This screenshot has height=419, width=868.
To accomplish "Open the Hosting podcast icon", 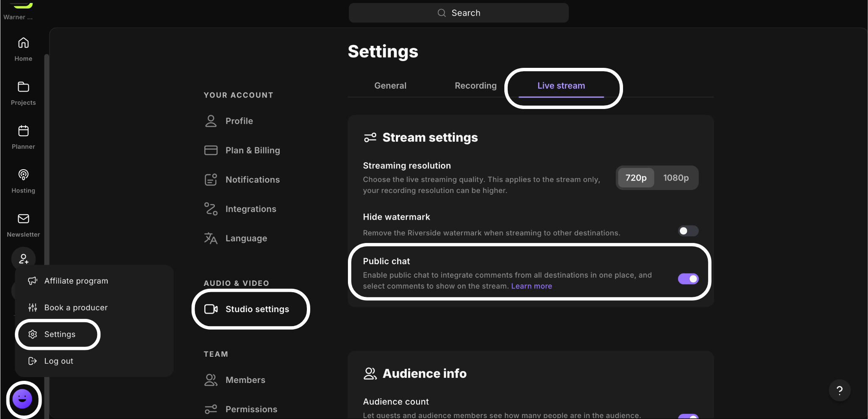I will click(23, 175).
